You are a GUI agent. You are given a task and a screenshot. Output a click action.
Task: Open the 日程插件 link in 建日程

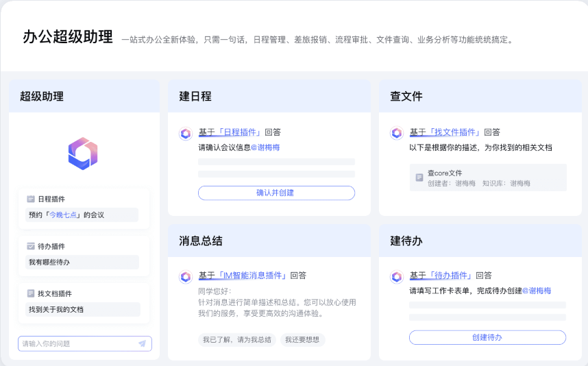(x=240, y=132)
